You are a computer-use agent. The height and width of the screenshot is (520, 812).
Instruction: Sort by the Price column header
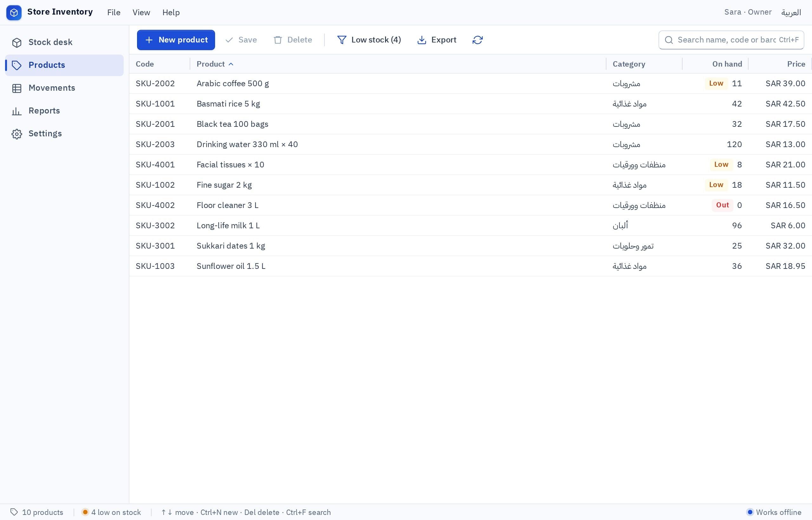(x=780, y=64)
